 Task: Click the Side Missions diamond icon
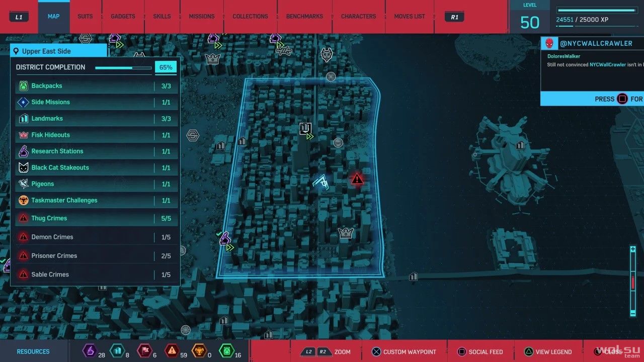23,102
